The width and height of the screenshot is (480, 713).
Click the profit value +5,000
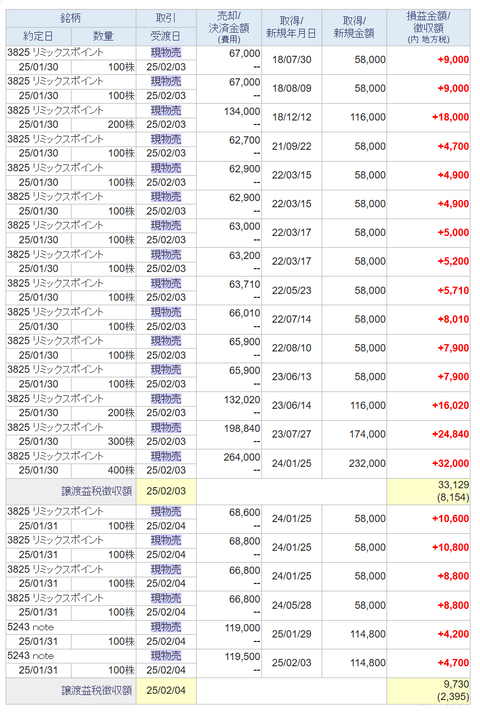point(453,232)
